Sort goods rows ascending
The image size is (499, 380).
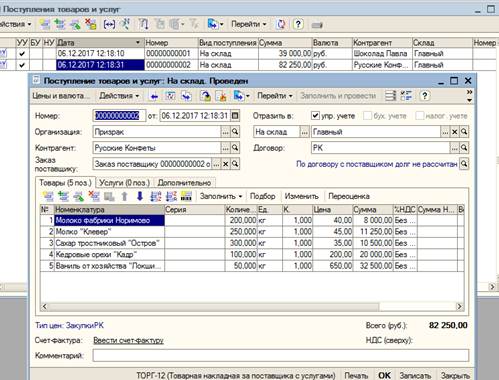pos(156,196)
